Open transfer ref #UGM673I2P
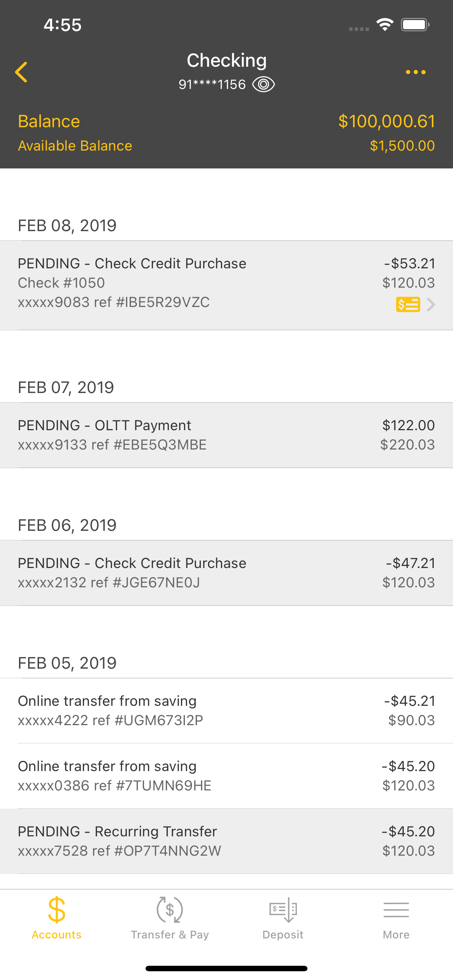 click(226, 711)
